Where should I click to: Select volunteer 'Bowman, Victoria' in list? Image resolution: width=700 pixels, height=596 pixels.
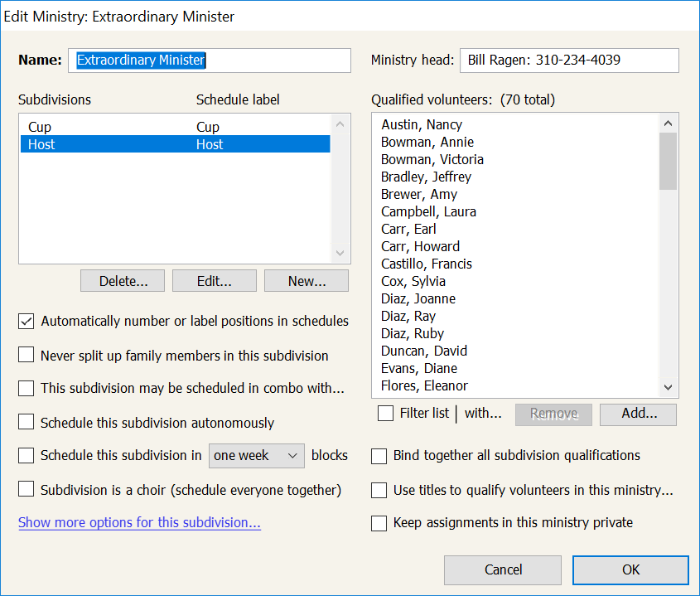point(432,159)
